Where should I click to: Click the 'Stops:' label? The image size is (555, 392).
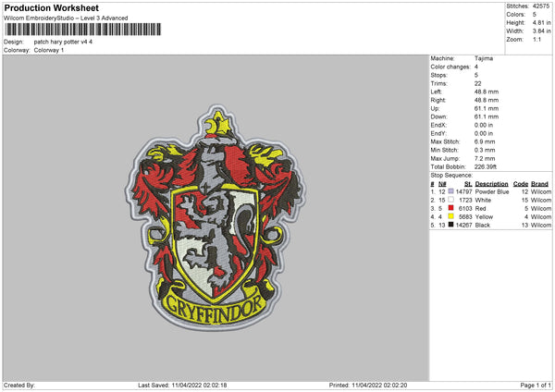point(438,76)
